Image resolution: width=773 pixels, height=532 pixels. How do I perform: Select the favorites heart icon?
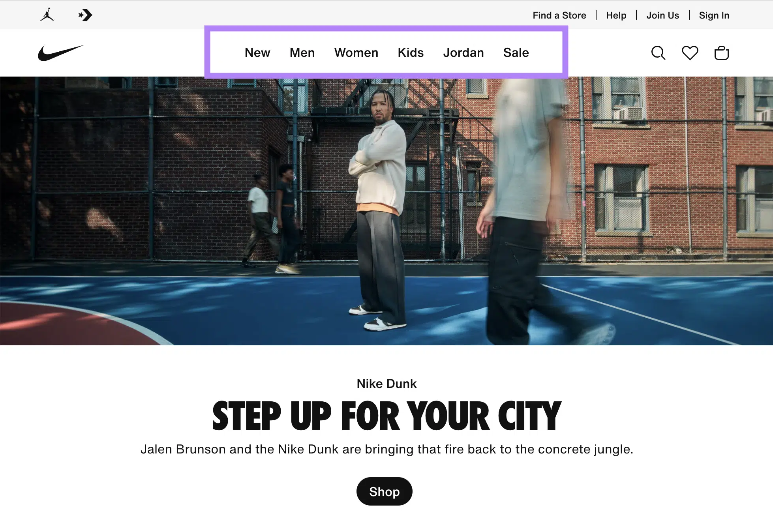pyautogui.click(x=690, y=53)
